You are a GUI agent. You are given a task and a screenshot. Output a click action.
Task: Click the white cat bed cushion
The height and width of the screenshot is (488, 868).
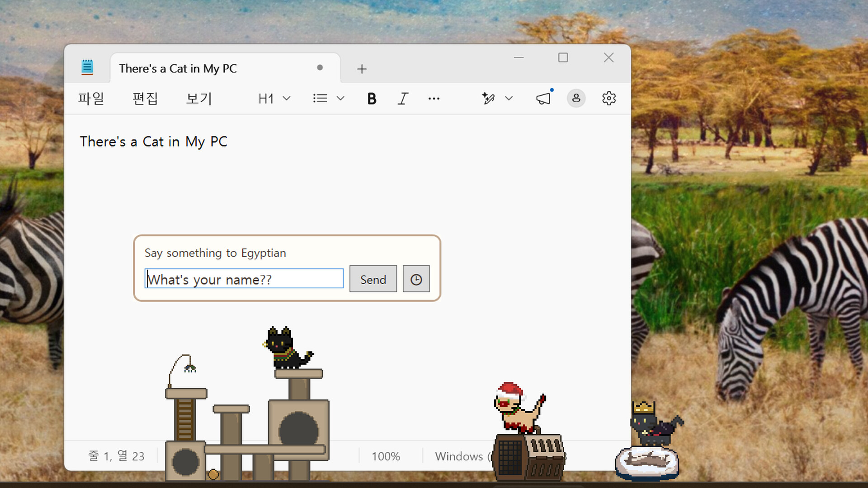[647, 463]
